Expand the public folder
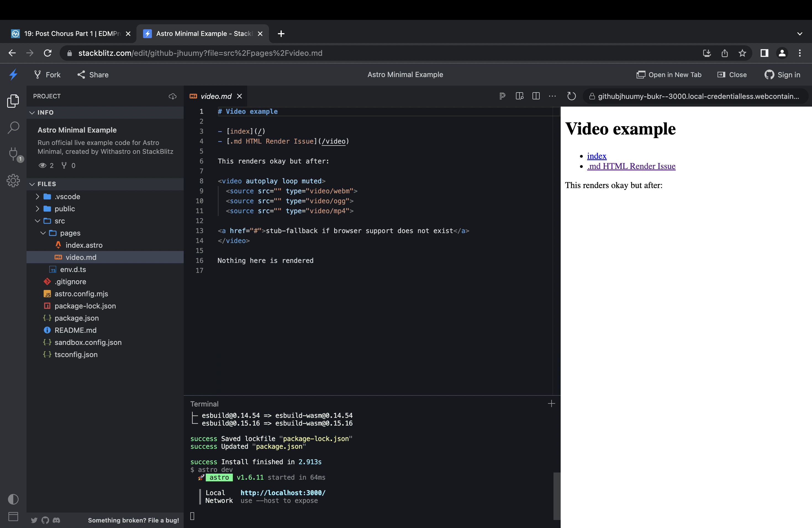This screenshot has height=528, width=812. [38, 208]
